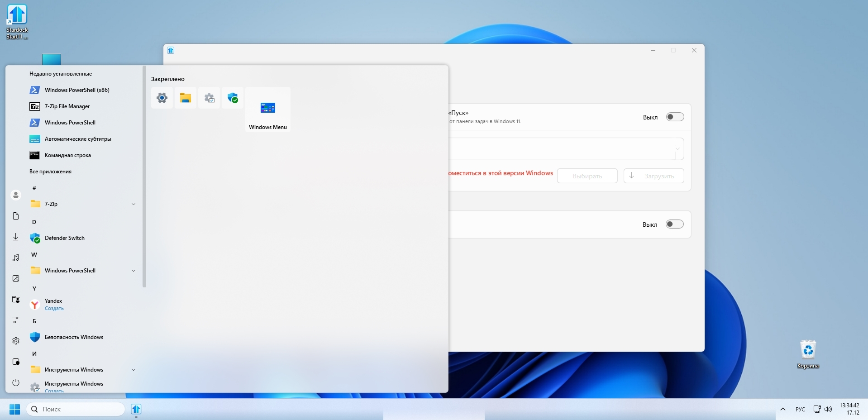This screenshot has width=868, height=420.
Task: Open Downloads from start menu sidebar
Action: point(16,237)
